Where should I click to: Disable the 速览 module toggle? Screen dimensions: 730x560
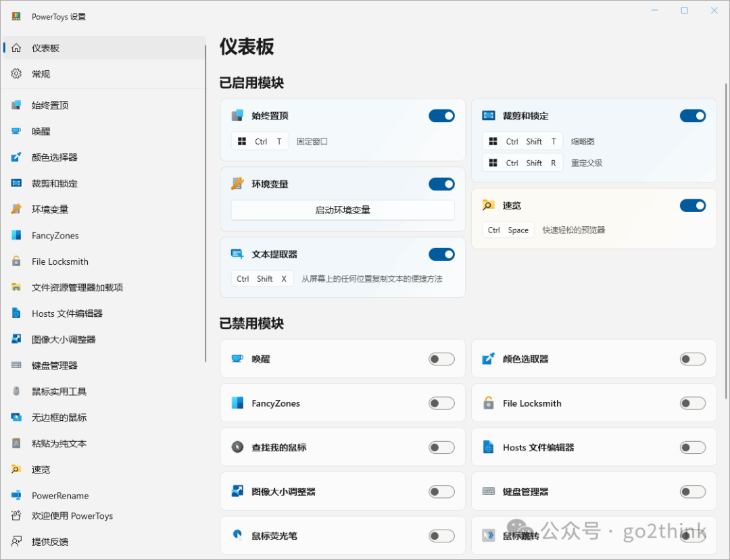tap(693, 205)
